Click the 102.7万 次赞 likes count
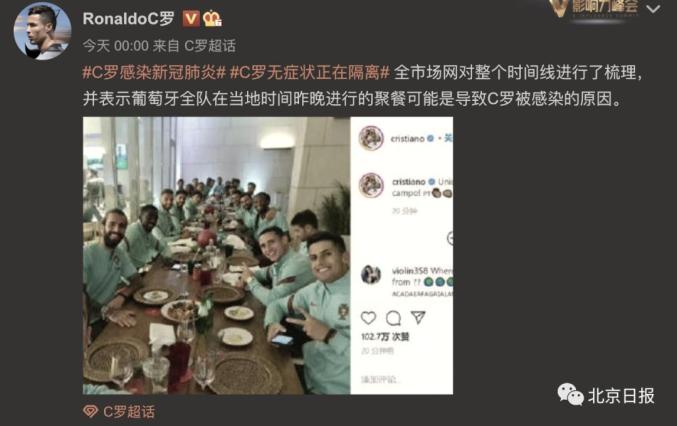 (385, 337)
